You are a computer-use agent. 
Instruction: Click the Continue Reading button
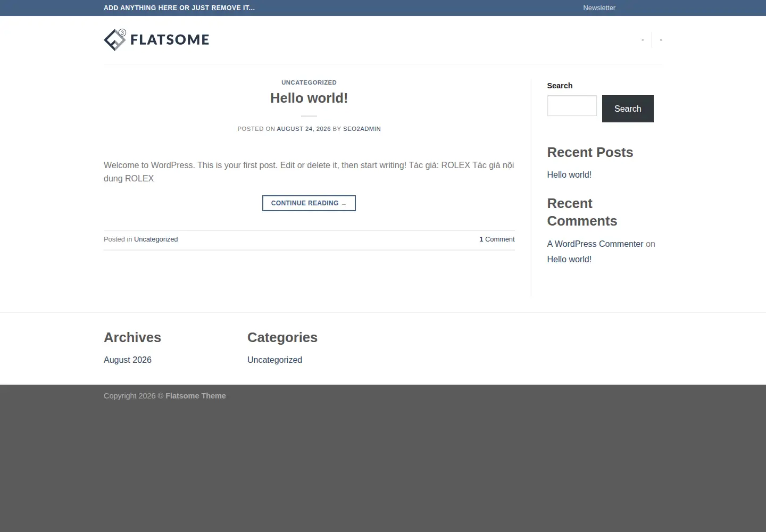pyautogui.click(x=309, y=203)
